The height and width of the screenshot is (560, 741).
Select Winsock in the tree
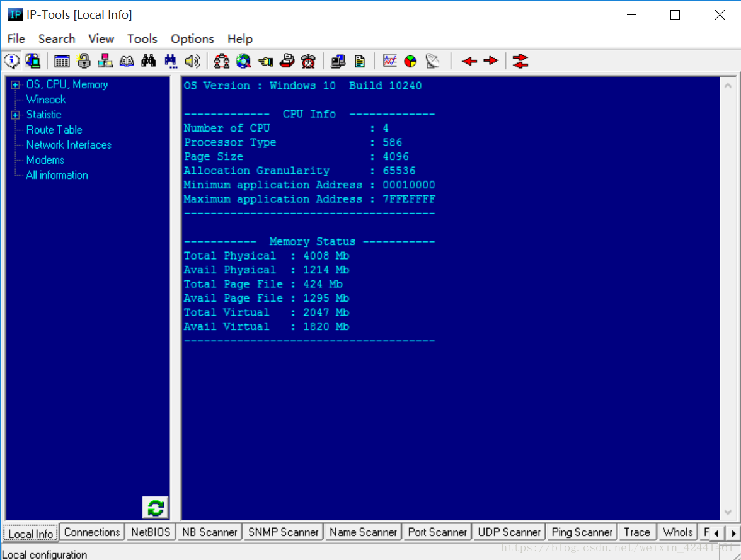[x=46, y=100]
